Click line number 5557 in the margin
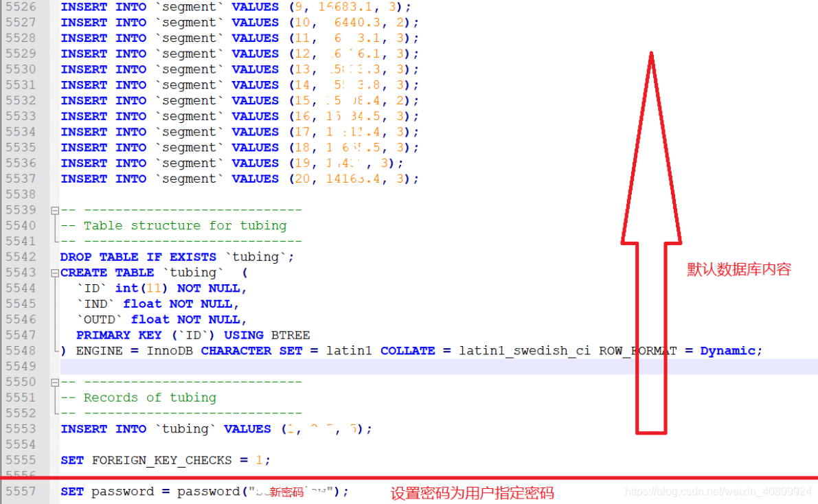This screenshot has width=818, height=504. 21,492
